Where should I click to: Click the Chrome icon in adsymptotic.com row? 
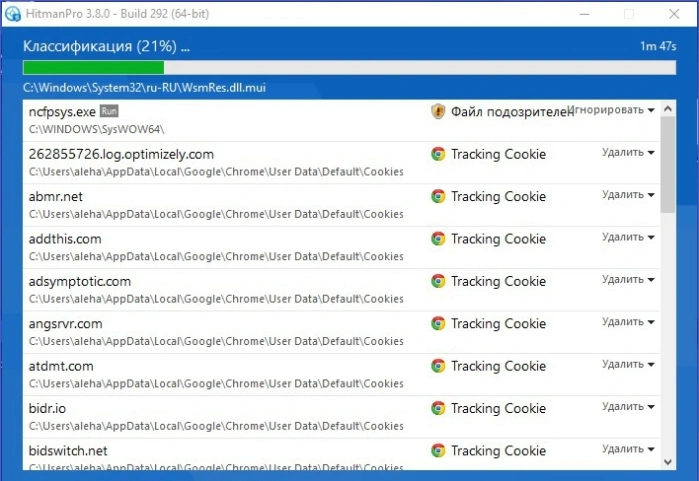coord(438,281)
